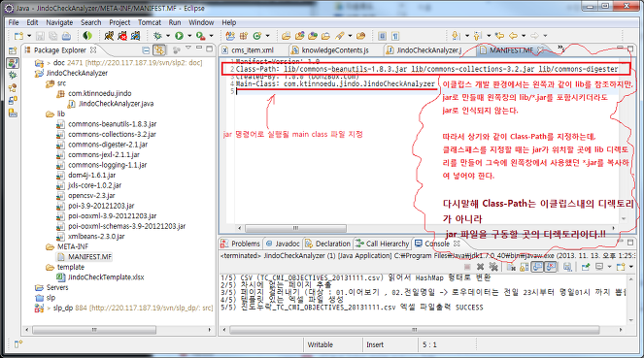The width and height of the screenshot is (644, 358).
Task: Click the Start Tomcat icon
Action: [109, 36]
